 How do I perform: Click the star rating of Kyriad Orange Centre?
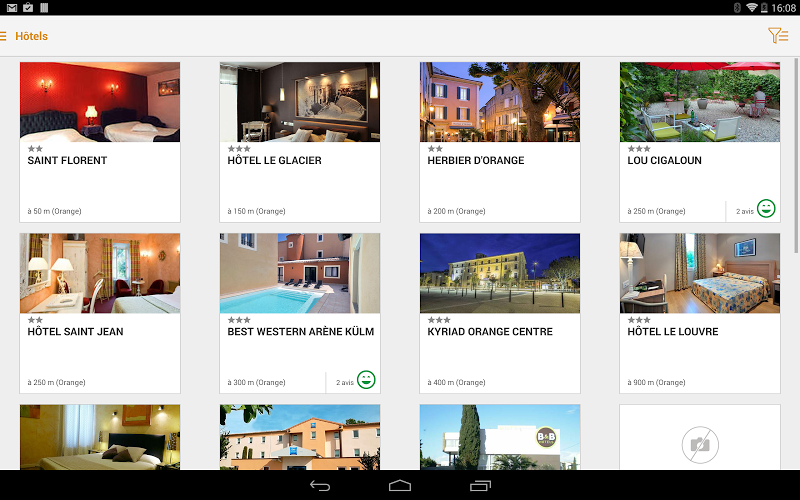(439, 320)
